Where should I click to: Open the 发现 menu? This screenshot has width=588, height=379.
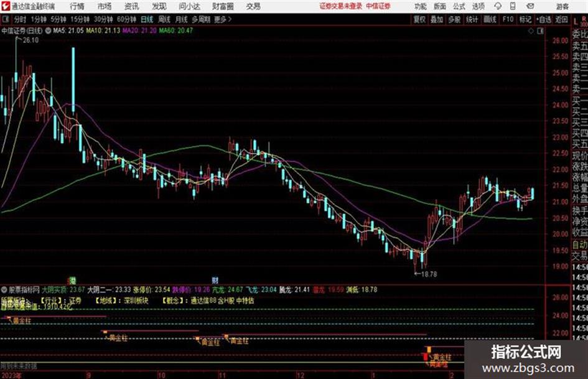(159, 6)
